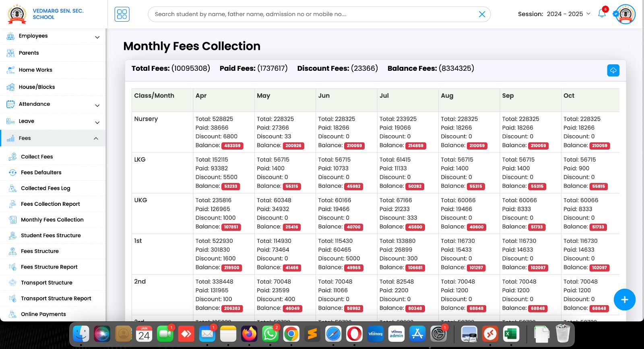Open Online Payments page

pos(53,314)
